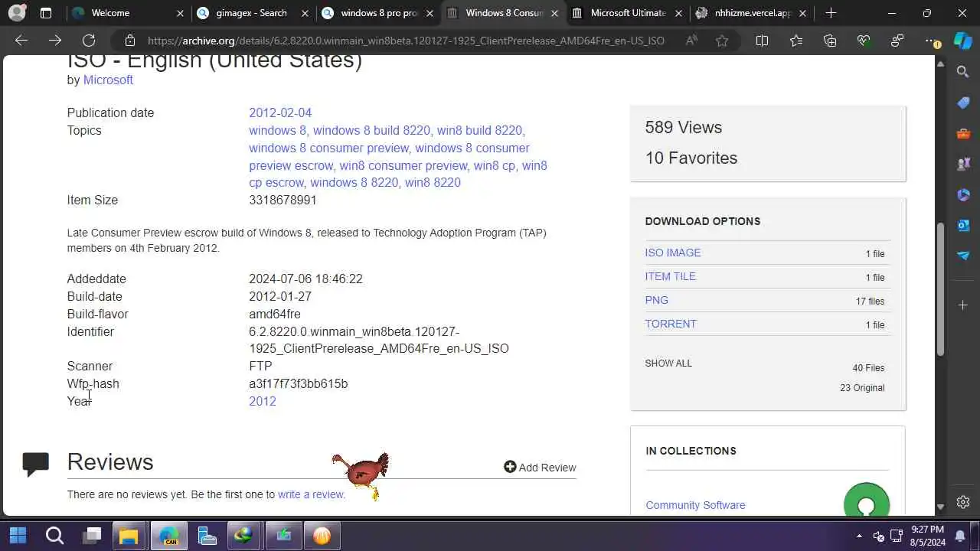Open the ITEM TILE download option
The height and width of the screenshot is (551, 980).
click(x=671, y=276)
